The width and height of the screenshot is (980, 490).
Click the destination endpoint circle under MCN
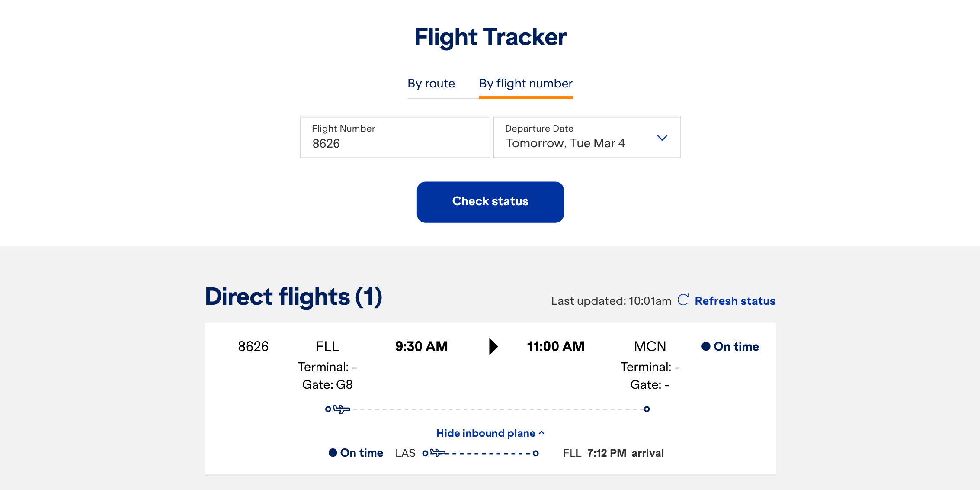[647, 409]
